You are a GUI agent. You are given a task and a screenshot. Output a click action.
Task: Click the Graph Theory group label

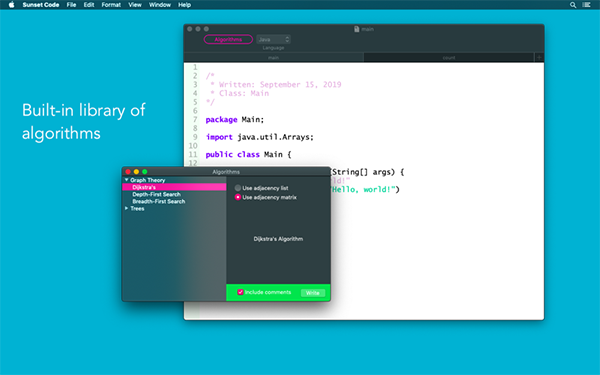coord(147,180)
